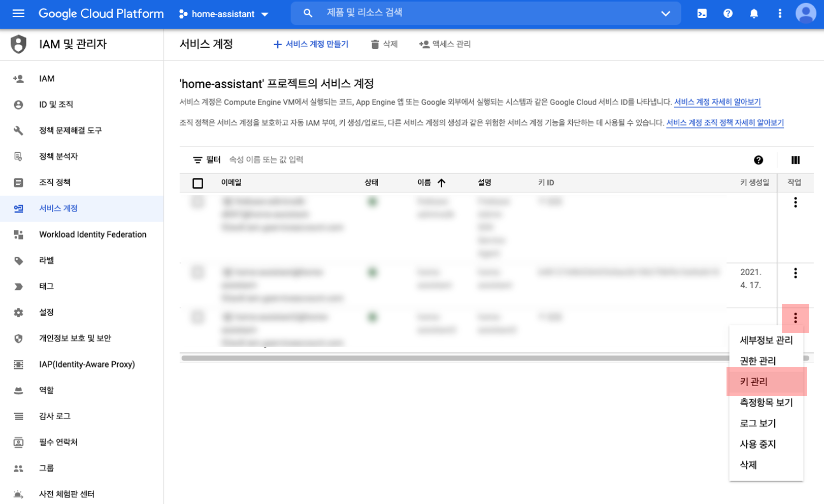Viewport: 824px width, 504px height.
Task: Click the 상태 column header
Action: point(371,183)
